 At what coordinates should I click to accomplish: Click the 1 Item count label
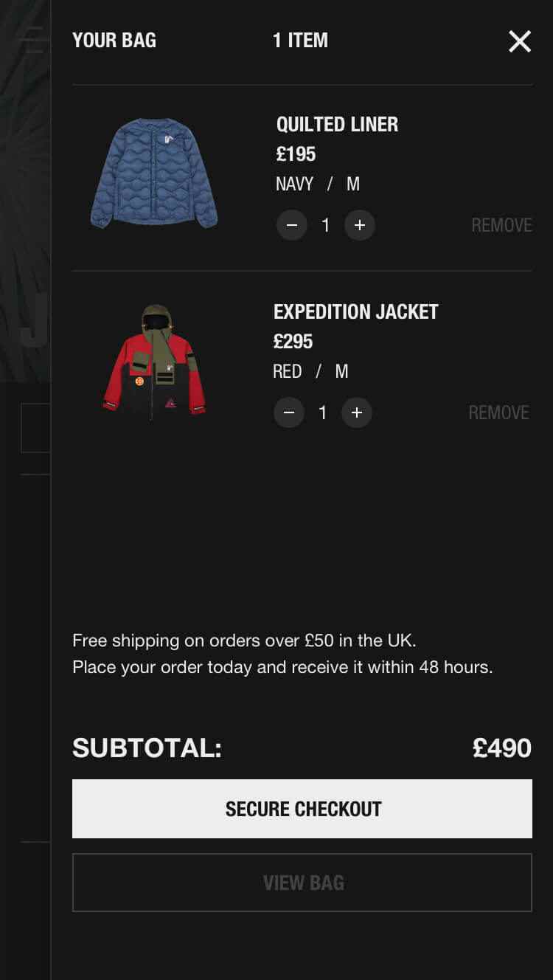tap(300, 40)
